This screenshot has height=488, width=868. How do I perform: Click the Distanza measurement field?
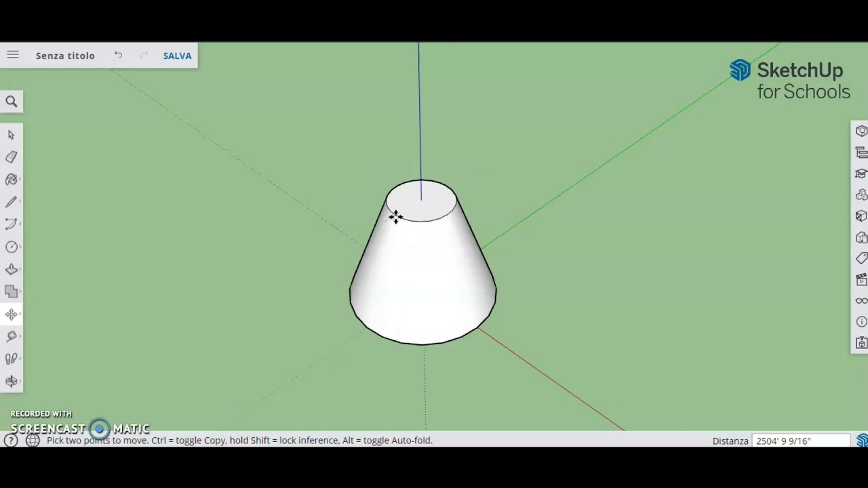pos(801,441)
